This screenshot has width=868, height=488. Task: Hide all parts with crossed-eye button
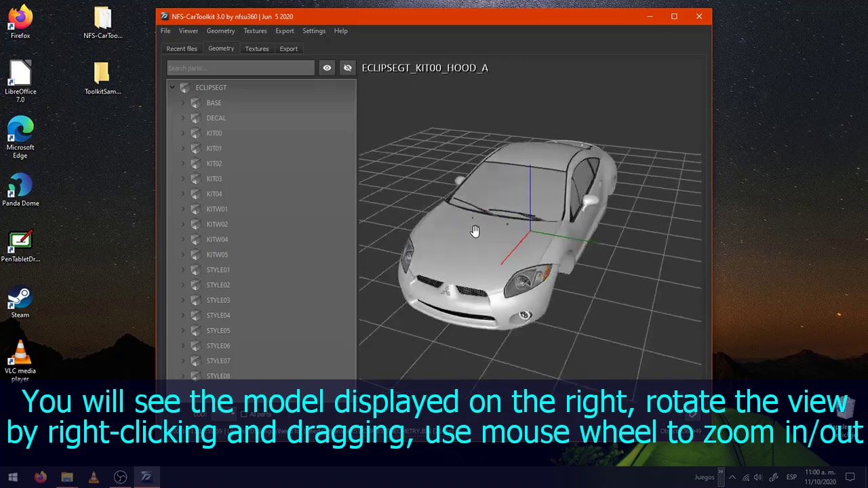[347, 68]
